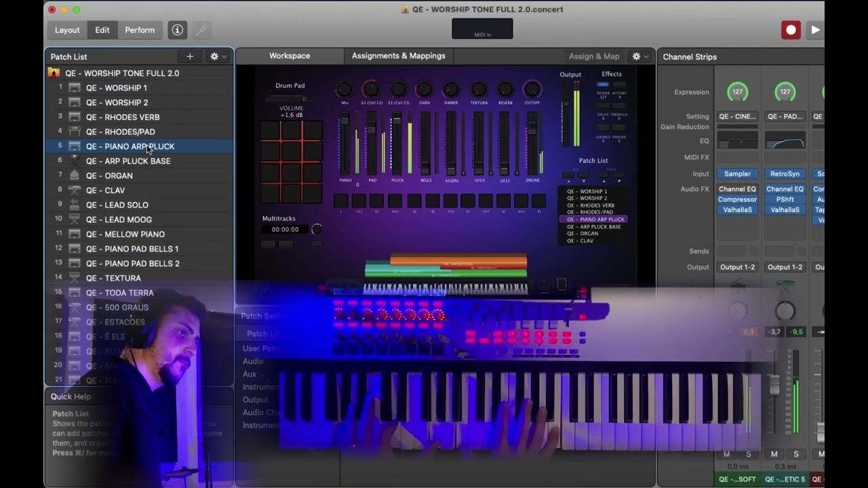
Task: Click the top-left drum pad
Action: [x=270, y=131]
